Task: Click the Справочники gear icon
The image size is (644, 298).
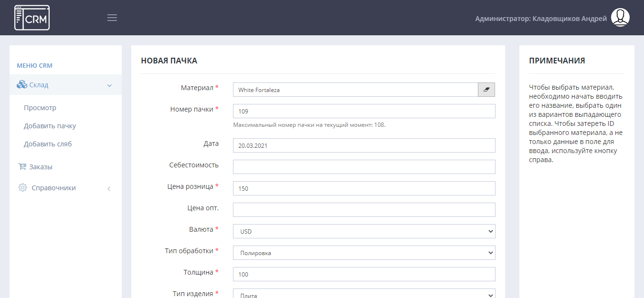Action: pyautogui.click(x=22, y=188)
